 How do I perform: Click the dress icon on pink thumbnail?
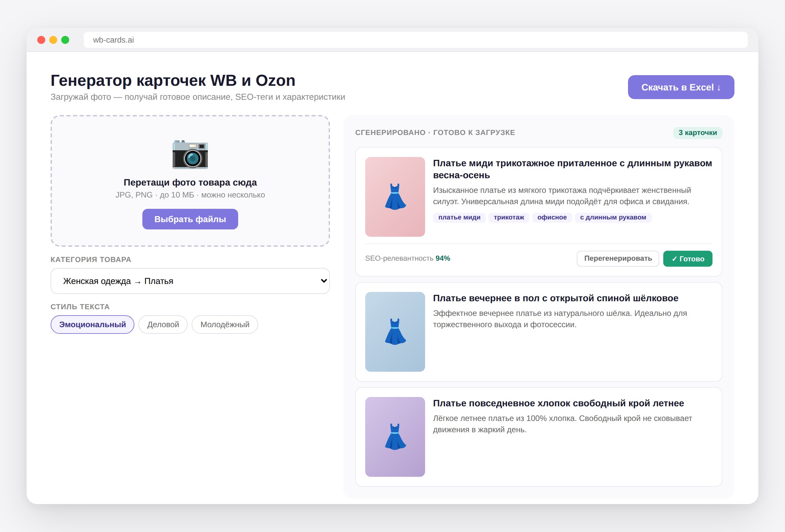(x=395, y=197)
